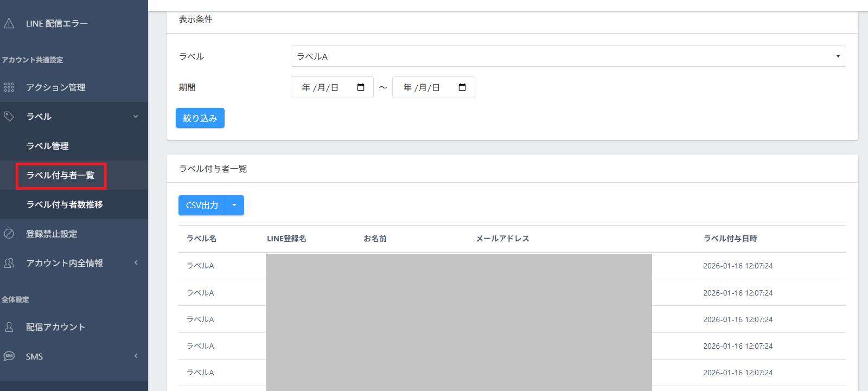Go to ラベル付与者数推移 page
Viewport: 868px width, 391px height.
pos(65,204)
